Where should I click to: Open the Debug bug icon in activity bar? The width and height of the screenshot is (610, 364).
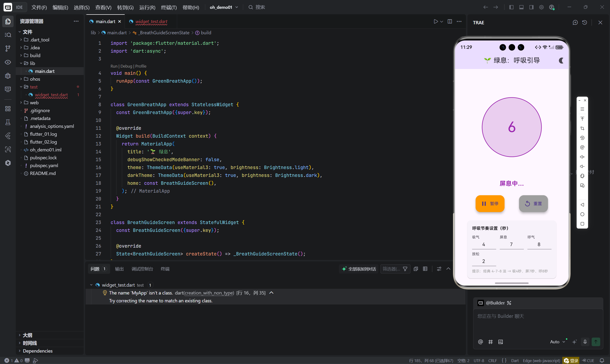(8, 75)
